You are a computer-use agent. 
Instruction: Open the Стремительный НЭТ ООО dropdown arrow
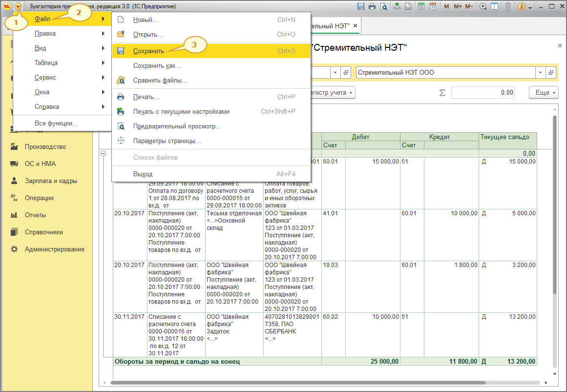tap(540, 72)
